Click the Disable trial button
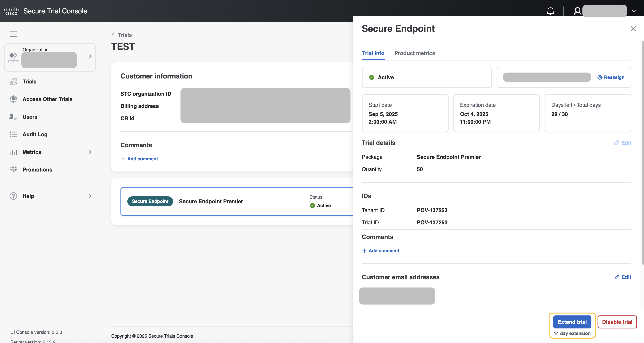The image size is (644, 343). (x=617, y=322)
